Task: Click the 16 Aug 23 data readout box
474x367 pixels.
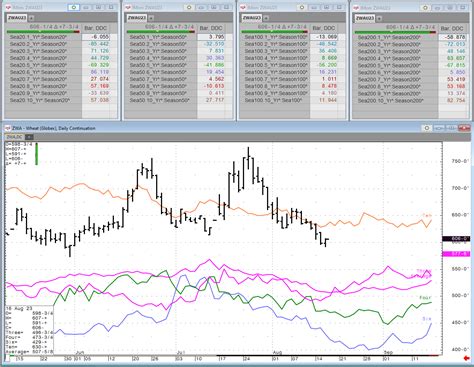Action: click(x=29, y=330)
